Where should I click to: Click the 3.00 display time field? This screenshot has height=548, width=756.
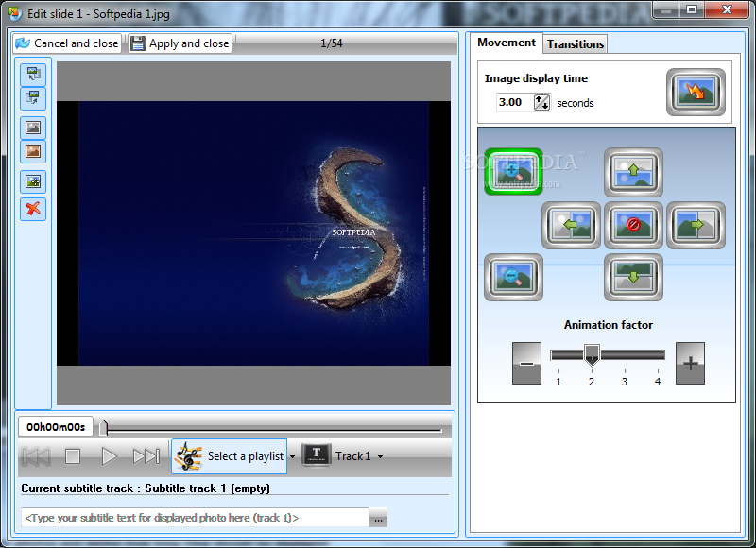pos(514,102)
